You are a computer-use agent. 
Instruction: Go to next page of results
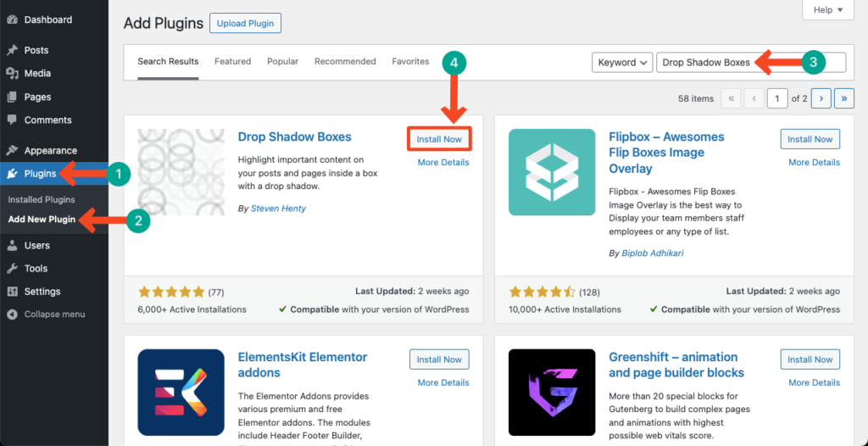tap(820, 98)
